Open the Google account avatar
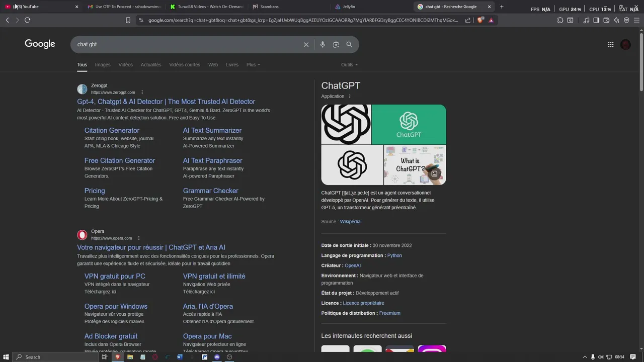The width and height of the screenshot is (644, 362). pyautogui.click(x=625, y=45)
